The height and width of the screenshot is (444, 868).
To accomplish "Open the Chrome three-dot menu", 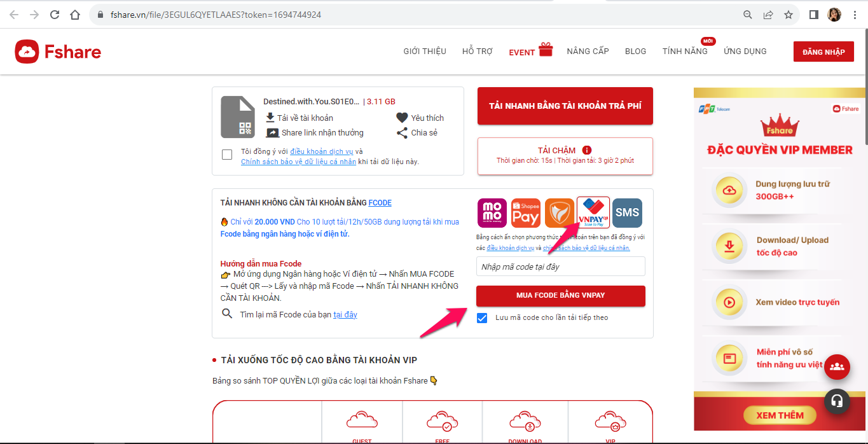I will [854, 15].
